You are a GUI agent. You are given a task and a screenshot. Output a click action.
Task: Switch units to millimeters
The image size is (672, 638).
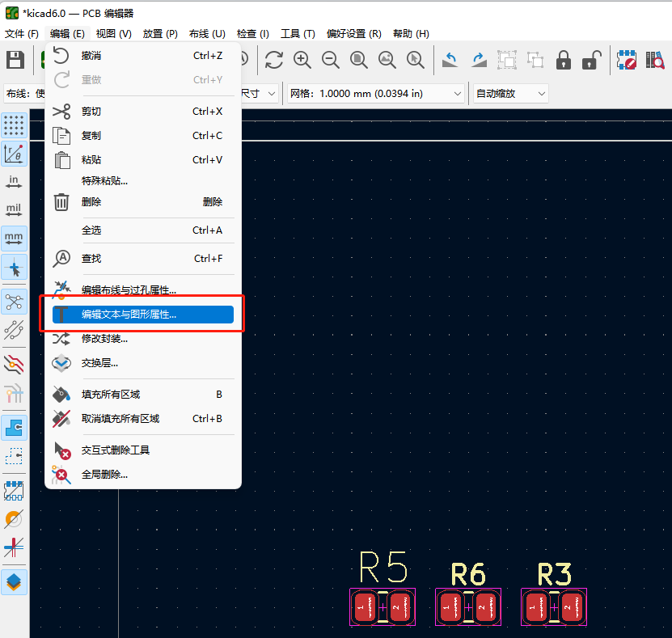point(14,239)
